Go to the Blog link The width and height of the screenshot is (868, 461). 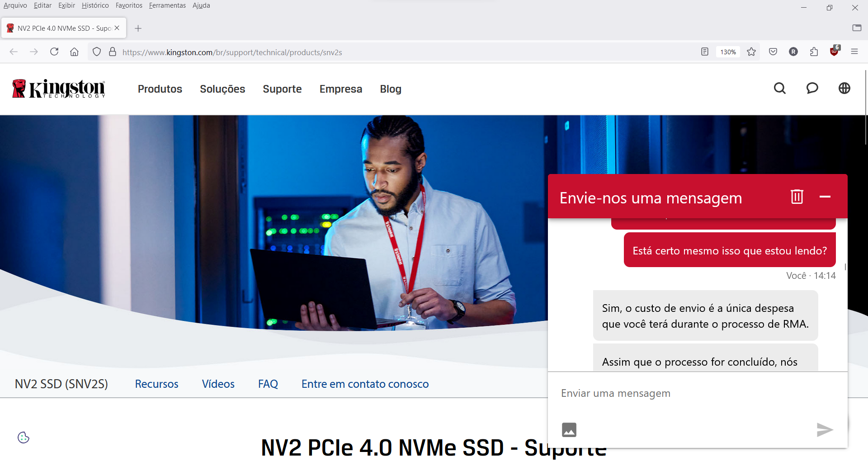coord(391,89)
